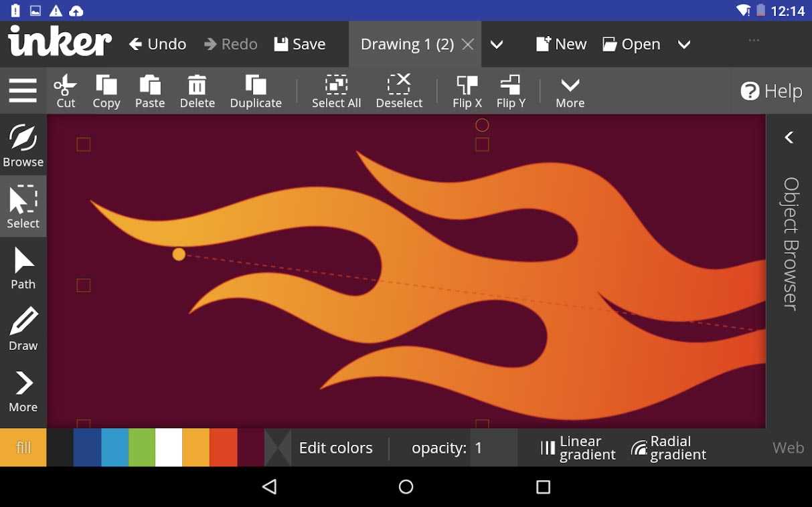The width and height of the screenshot is (812, 507).
Task: Apply Linear gradient fill type
Action: click(x=578, y=447)
